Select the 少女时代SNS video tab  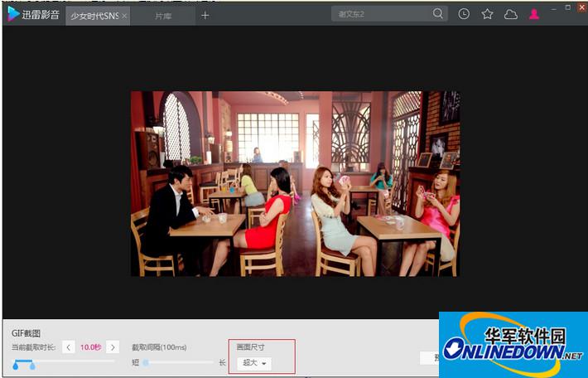[93, 16]
